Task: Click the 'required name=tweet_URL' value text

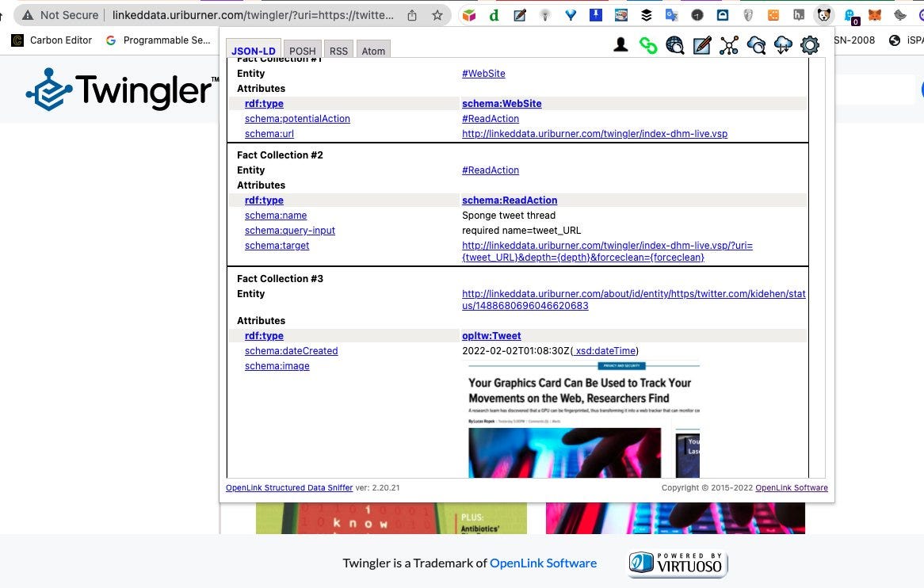Action: [521, 231]
